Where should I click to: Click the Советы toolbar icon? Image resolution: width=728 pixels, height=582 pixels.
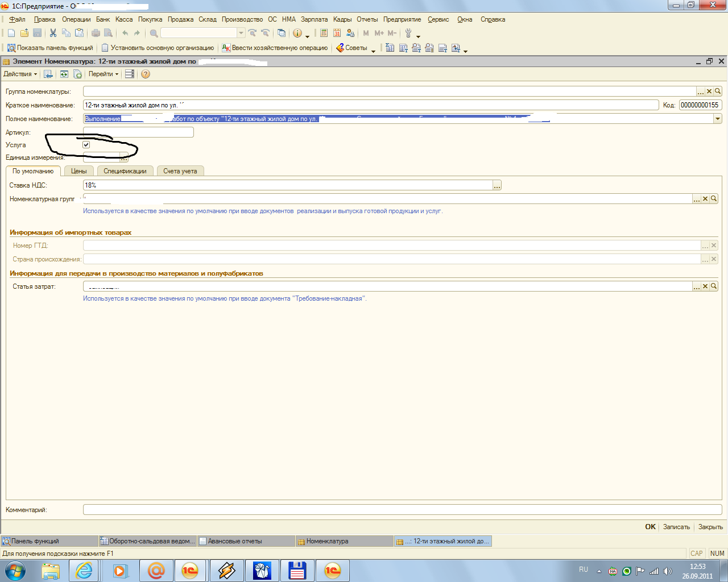[x=351, y=48]
